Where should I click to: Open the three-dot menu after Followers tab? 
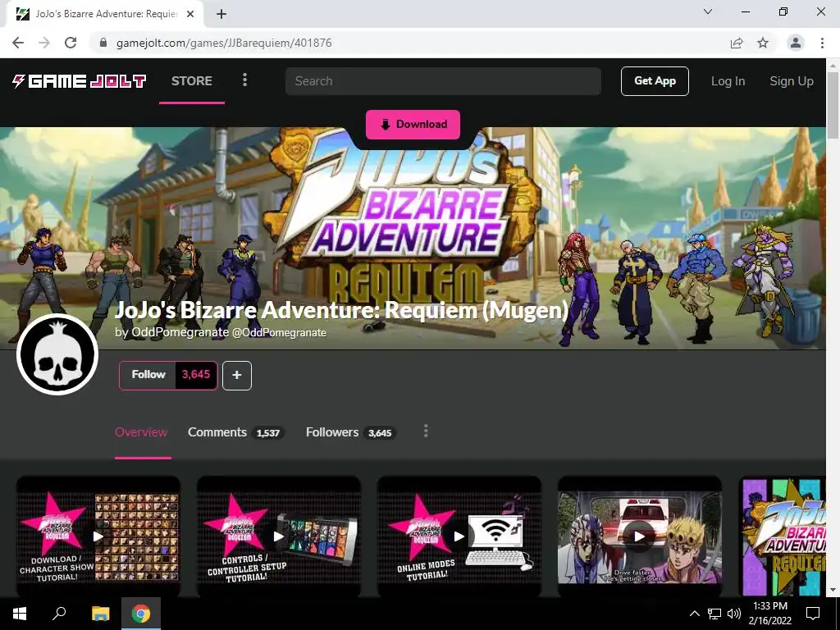click(x=426, y=431)
